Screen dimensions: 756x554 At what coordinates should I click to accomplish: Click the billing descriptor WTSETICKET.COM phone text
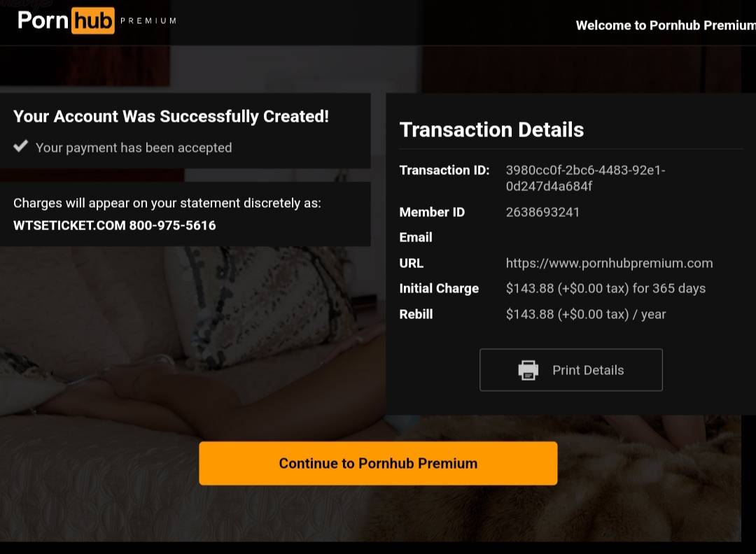pyautogui.click(x=115, y=225)
